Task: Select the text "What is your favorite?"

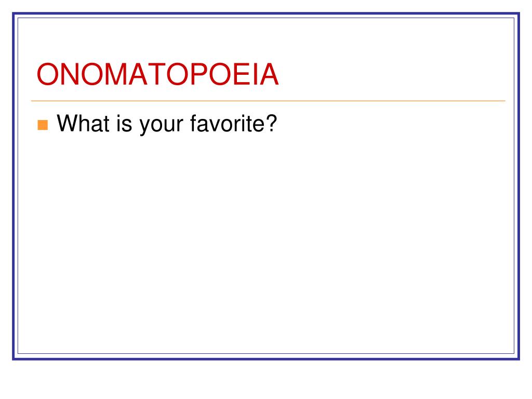Action: pyautogui.click(x=167, y=124)
